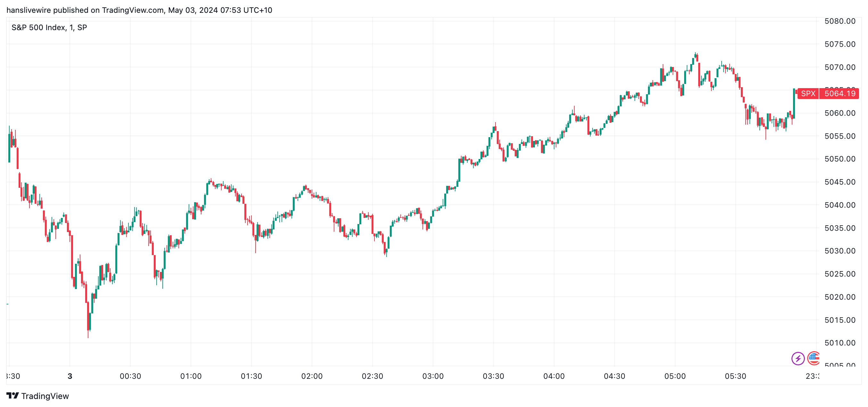This screenshot has height=407, width=868.
Task: Click the 5010.00 price scale label
Action: click(x=840, y=343)
